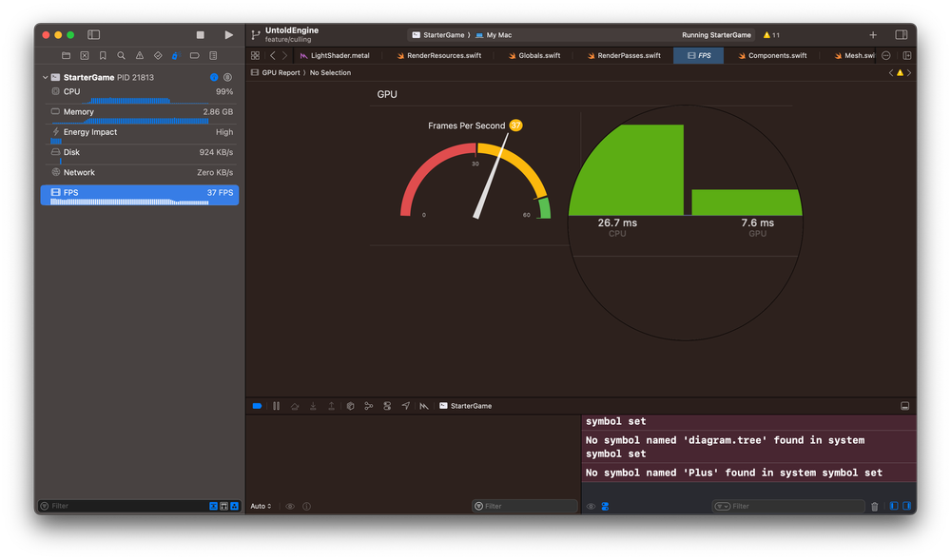Select the FPS editor tab
This screenshot has width=951, height=560.
[x=699, y=56]
